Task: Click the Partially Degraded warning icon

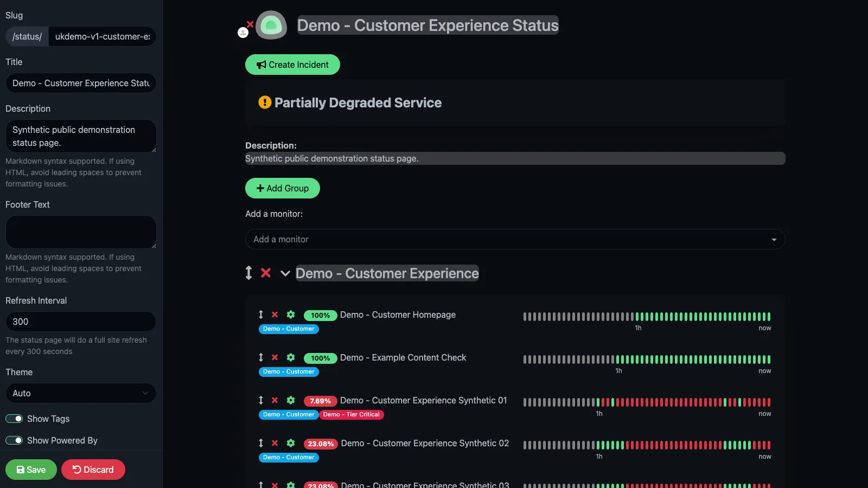Action: [265, 102]
